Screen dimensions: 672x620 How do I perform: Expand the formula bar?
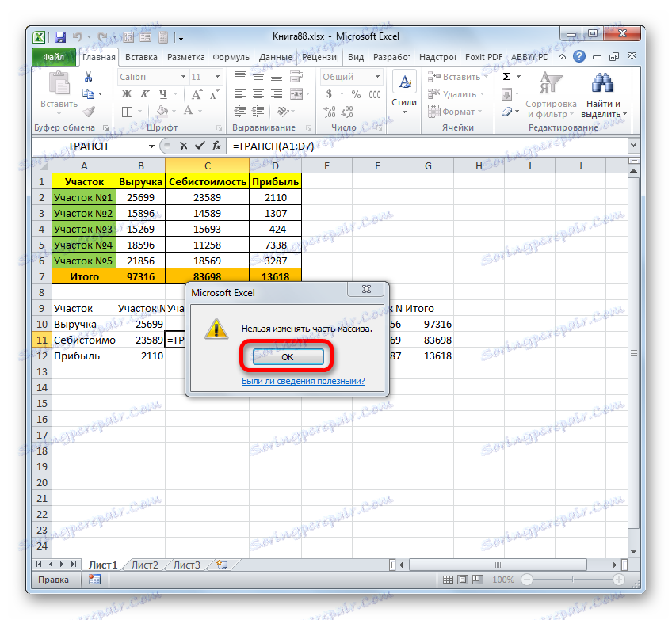[634, 146]
